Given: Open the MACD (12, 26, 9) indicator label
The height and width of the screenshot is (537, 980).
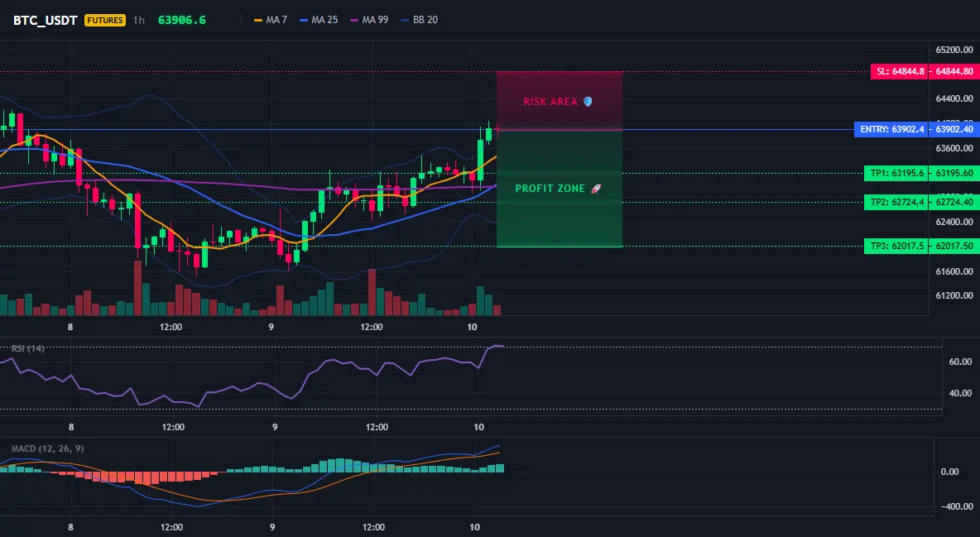Looking at the screenshot, I should [x=47, y=448].
